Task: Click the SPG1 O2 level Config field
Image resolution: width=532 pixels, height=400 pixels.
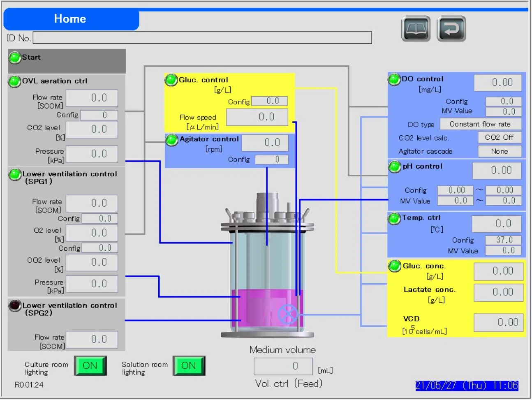Action: click(x=100, y=248)
